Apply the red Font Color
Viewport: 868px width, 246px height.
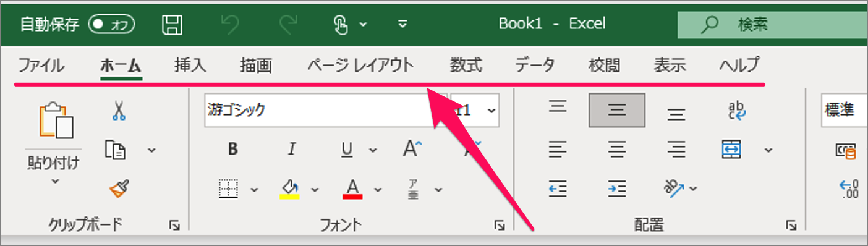point(352,189)
